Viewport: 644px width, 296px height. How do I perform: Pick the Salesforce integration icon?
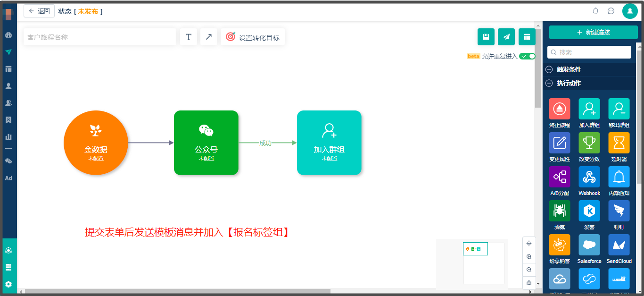click(x=589, y=245)
